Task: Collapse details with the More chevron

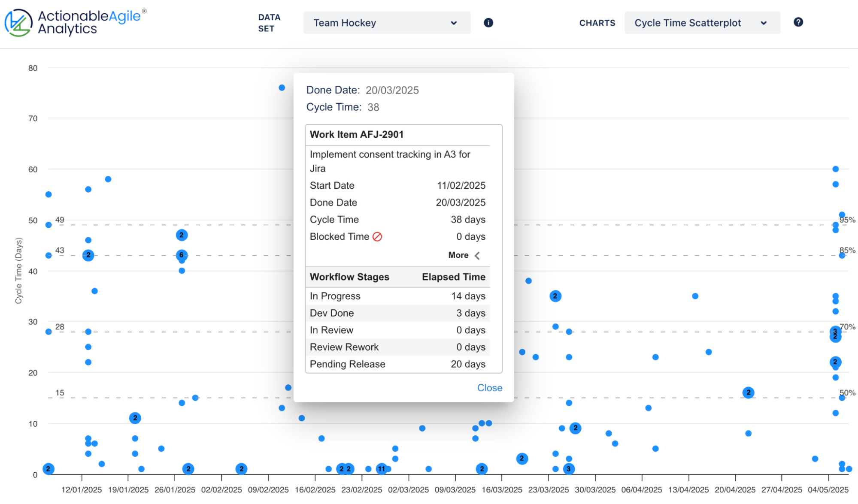Action: tap(477, 256)
